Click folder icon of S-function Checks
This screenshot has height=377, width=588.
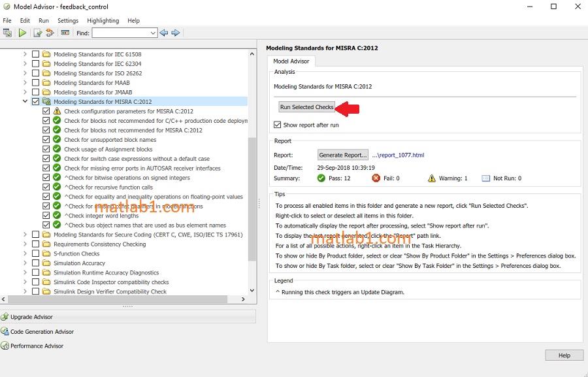tap(46, 254)
